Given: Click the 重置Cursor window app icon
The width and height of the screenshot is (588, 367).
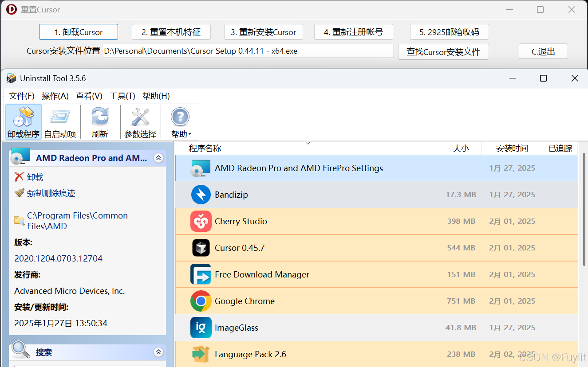Looking at the screenshot, I should [x=12, y=9].
